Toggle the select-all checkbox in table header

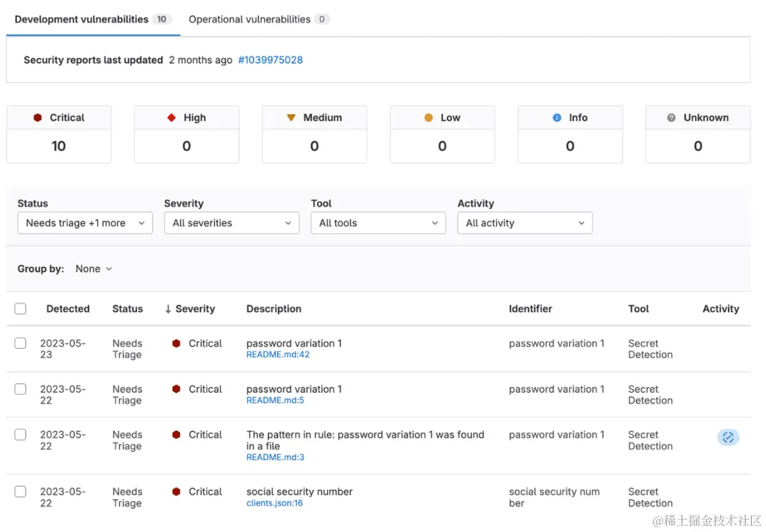[x=20, y=309]
